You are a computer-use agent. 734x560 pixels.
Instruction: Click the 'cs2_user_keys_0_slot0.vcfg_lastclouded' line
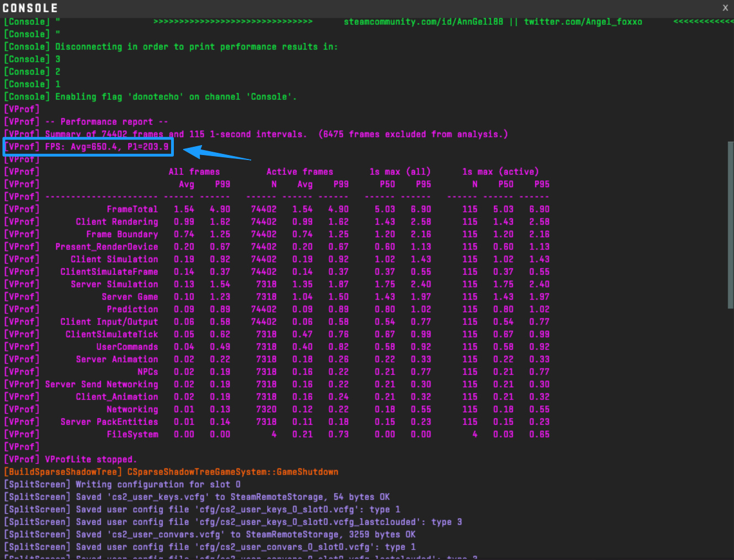[x=233, y=522]
